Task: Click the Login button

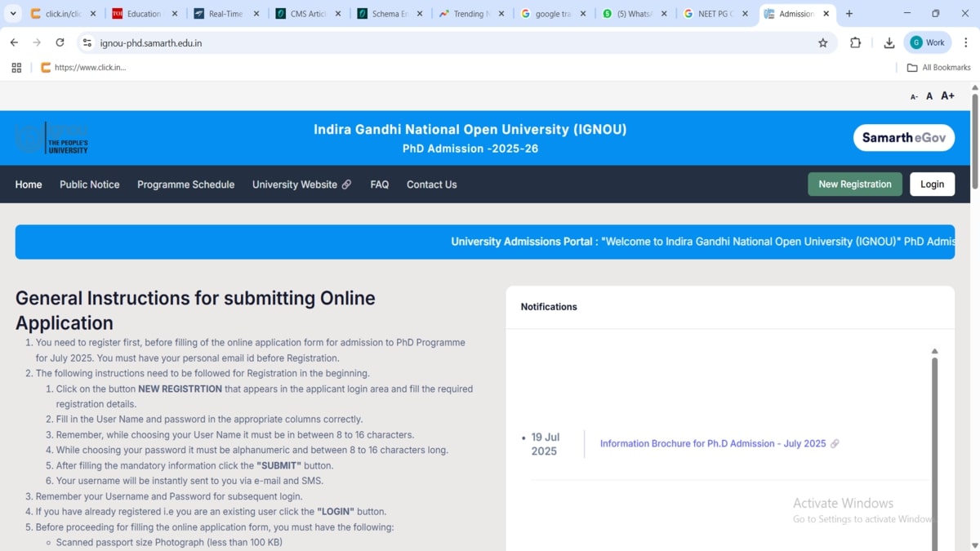Action: click(932, 184)
